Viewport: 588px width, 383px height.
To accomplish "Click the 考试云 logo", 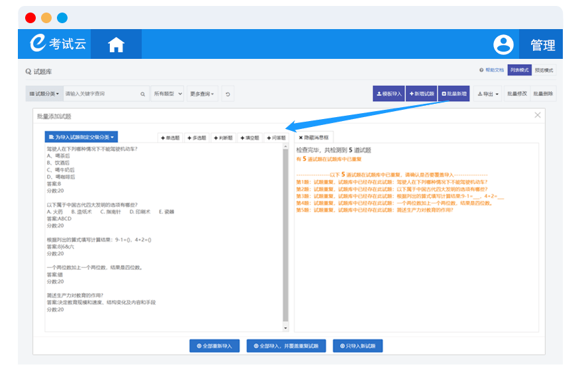I will pyautogui.click(x=58, y=44).
